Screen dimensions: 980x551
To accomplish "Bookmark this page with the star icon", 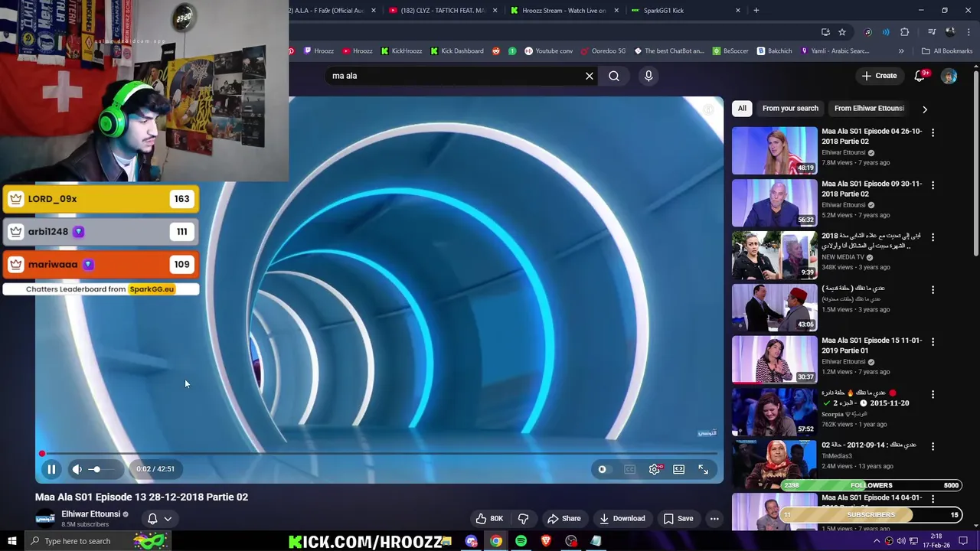I will (x=842, y=32).
